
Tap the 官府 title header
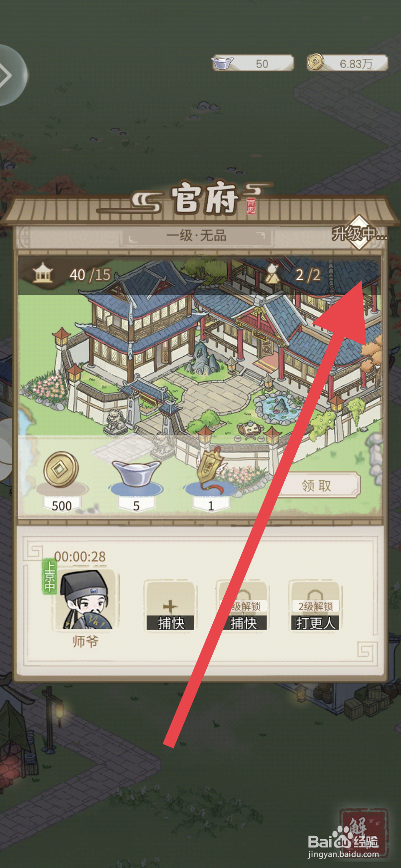(x=204, y=198)
